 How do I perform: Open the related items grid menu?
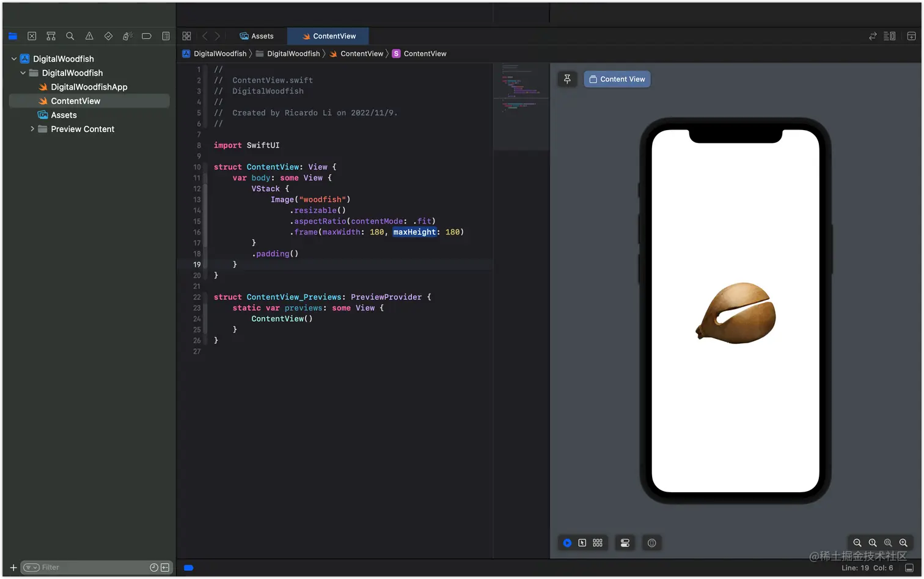tap(187, 36)
